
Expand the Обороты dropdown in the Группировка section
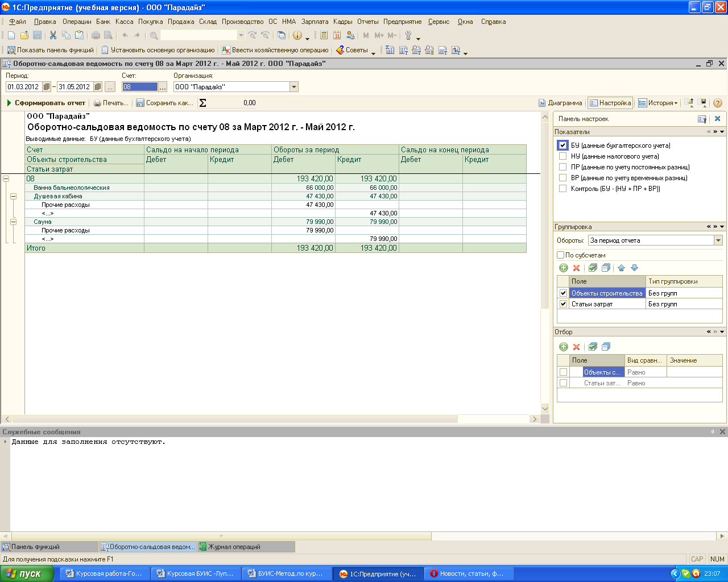click(x=718, y=240)
